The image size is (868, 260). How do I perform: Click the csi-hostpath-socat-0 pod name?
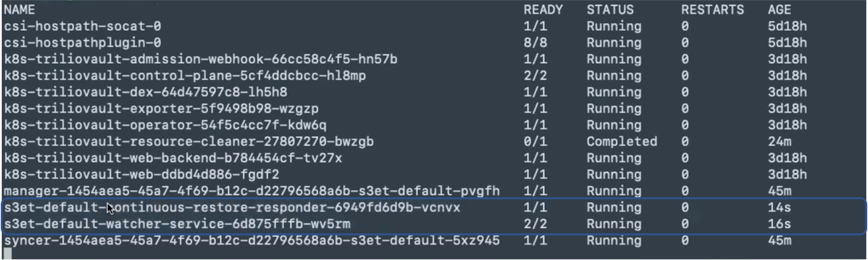(x=83, y=26)
